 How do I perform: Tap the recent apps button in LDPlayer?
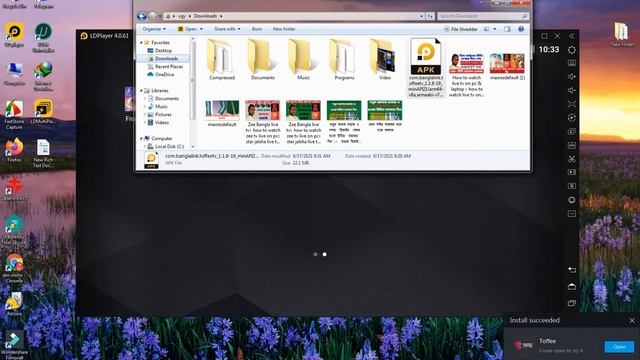pyautogui.click(x=571, y=303)
